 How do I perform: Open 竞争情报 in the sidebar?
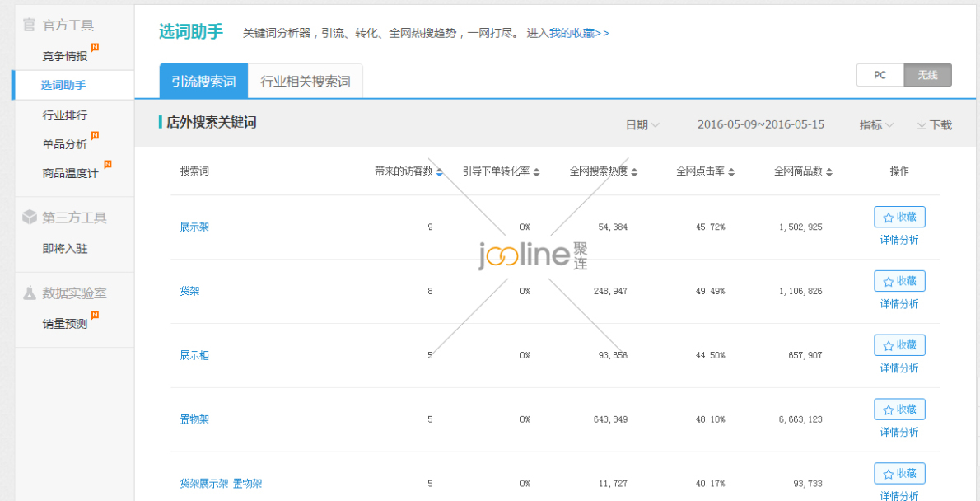pyautogui.click(x=65, y=56)
